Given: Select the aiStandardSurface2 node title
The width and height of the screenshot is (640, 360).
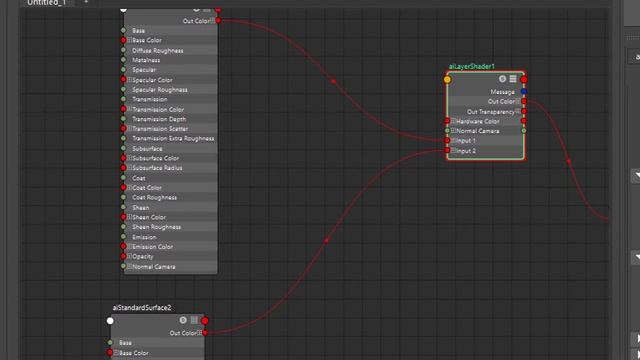Looking at the screenshot, I should pos(142,307).
